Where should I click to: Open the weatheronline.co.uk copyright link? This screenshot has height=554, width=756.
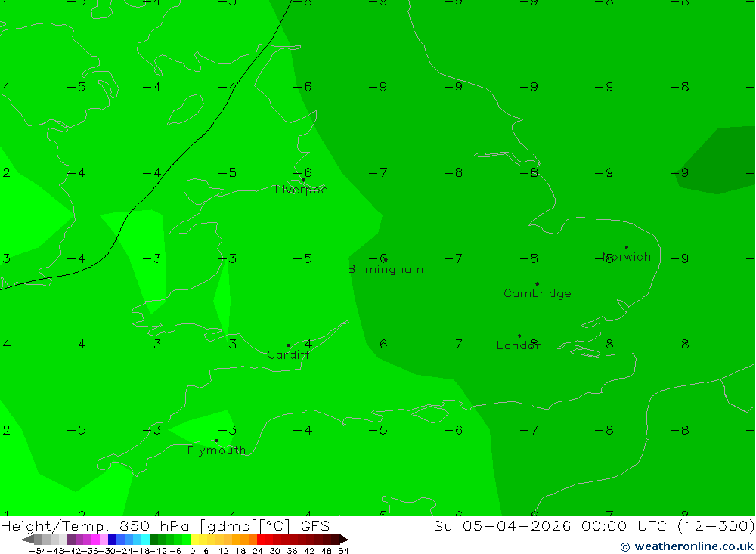click(687, 546)
